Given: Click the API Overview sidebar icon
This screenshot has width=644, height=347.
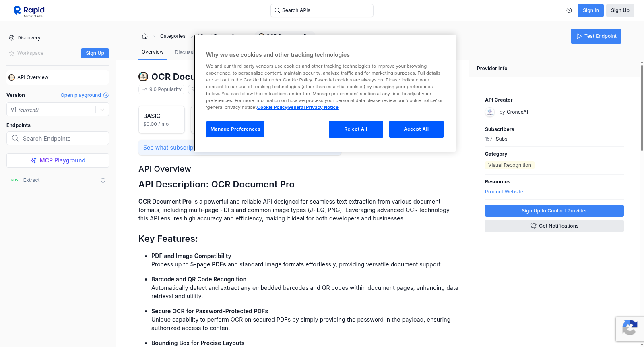Looking at the screenshot, I should (12, 77).
